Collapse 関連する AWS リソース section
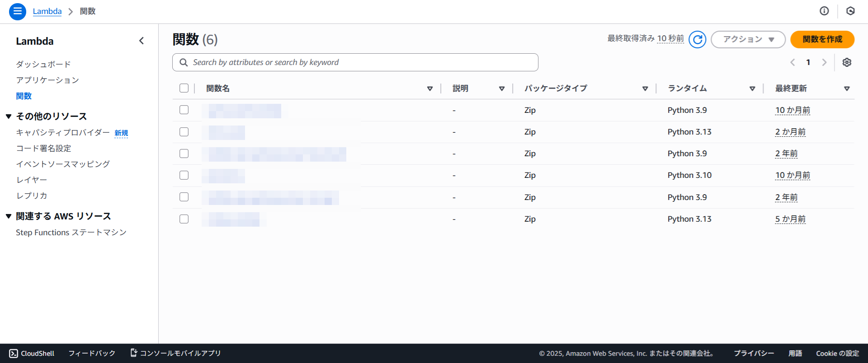This screenshot has width=868, height=363. coord(9,216)
